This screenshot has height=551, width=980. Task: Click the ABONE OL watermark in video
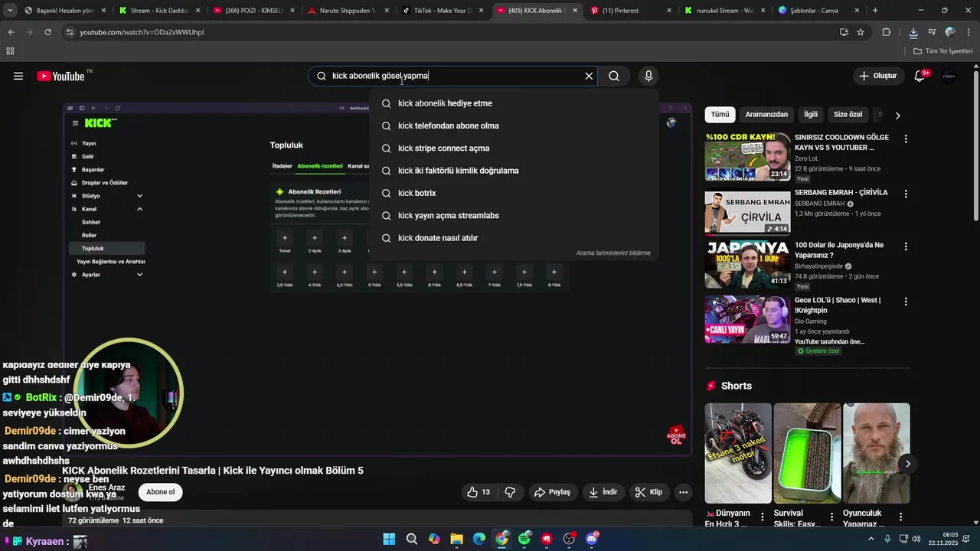[676, 435]
